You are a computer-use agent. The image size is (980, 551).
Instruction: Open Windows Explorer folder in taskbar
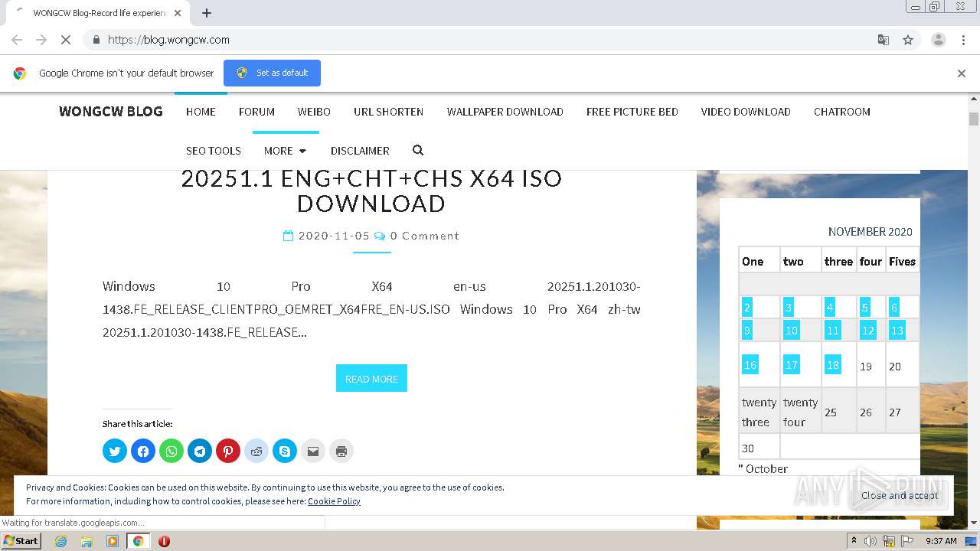coord(87,541)
